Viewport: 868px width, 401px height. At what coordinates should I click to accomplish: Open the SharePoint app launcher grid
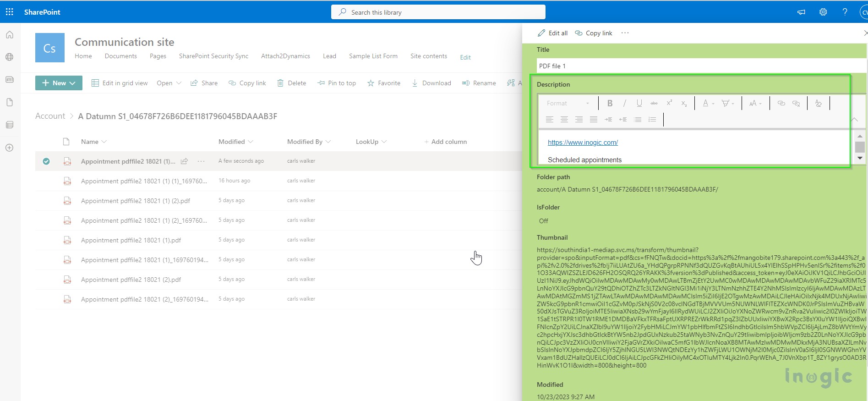(10, 12)
